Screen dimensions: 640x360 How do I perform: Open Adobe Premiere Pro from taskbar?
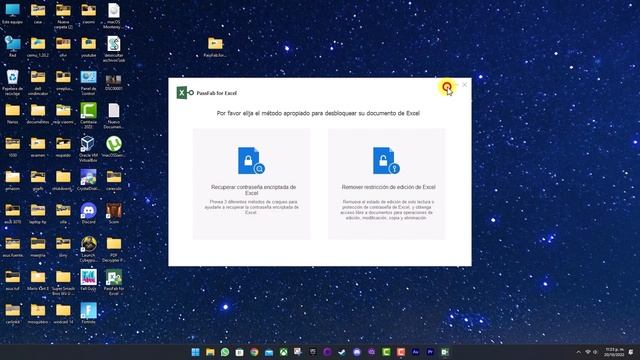tap(430, 352)
